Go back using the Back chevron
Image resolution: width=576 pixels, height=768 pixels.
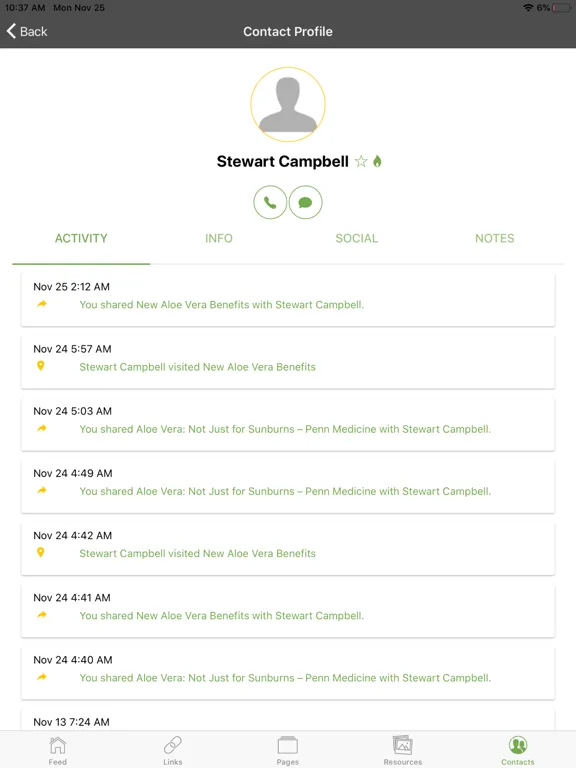point(27,31)
